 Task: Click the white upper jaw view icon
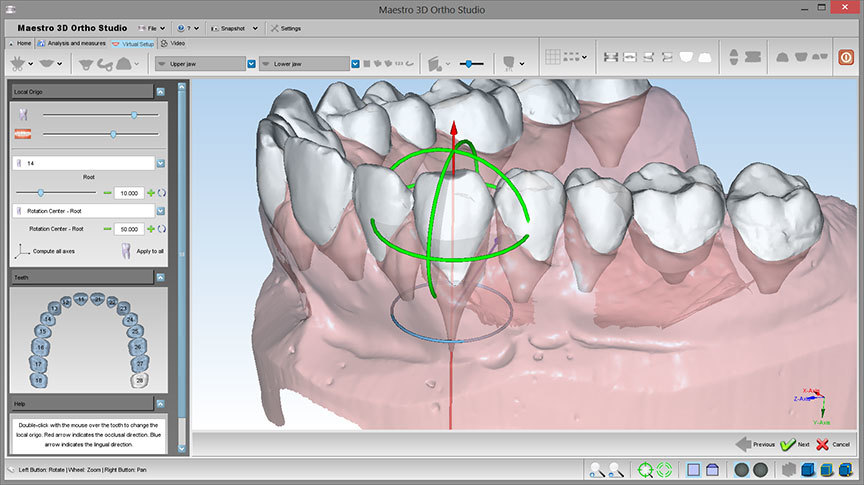click(686, 57)
